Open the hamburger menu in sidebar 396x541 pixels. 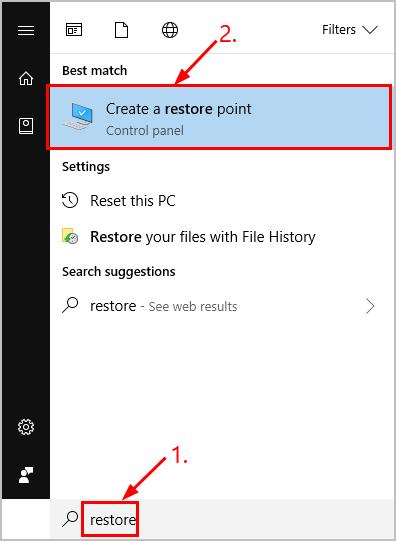tap(26, 30)
